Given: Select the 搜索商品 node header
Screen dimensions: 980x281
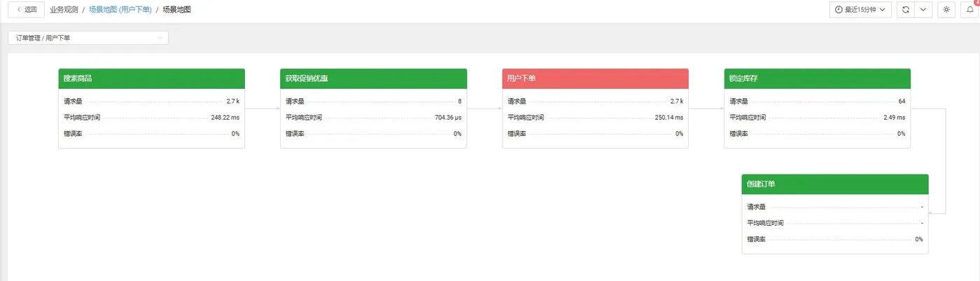Looking at the screenshot, I should tap(151, 78).
